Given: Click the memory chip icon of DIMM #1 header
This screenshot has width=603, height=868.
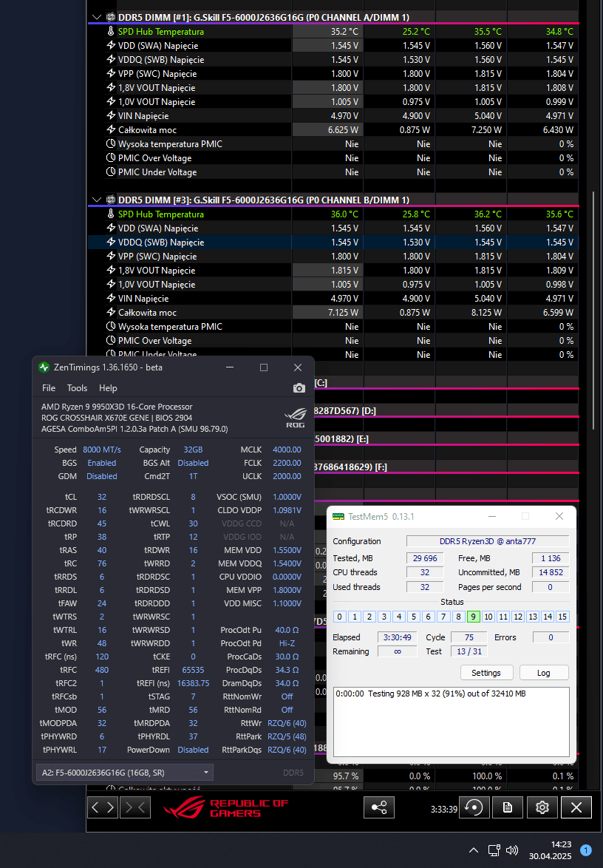Looking at the screenshot, I should (111, 17).
